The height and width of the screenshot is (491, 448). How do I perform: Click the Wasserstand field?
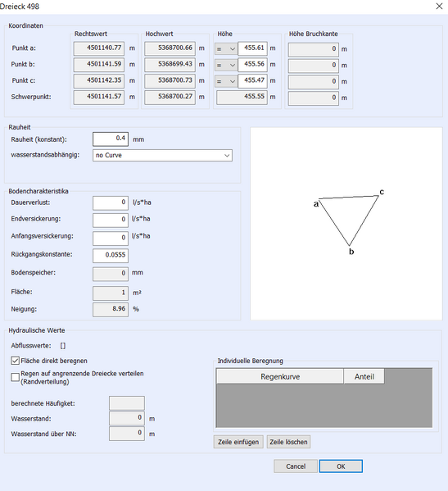(127, 418)
